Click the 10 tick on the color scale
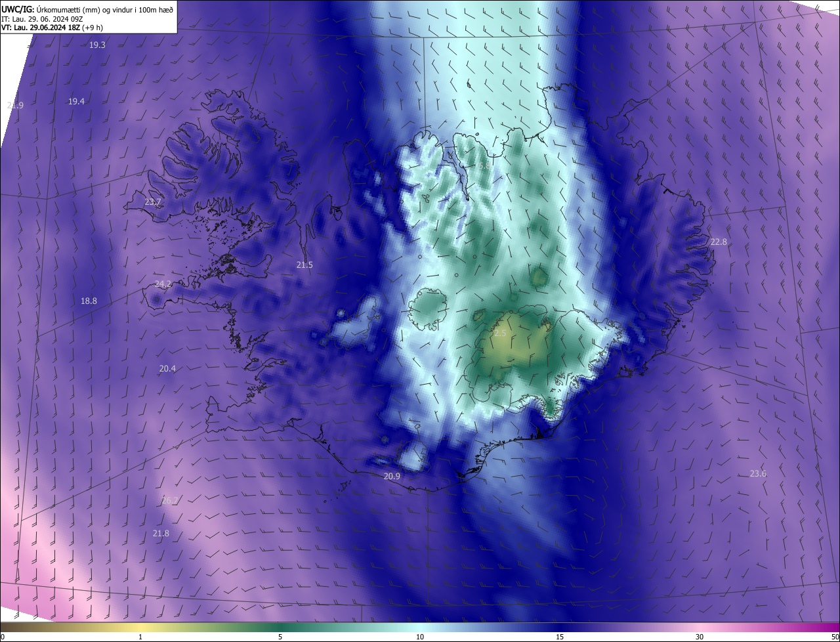This screenshot has height=642, width=840. (420, 637)
